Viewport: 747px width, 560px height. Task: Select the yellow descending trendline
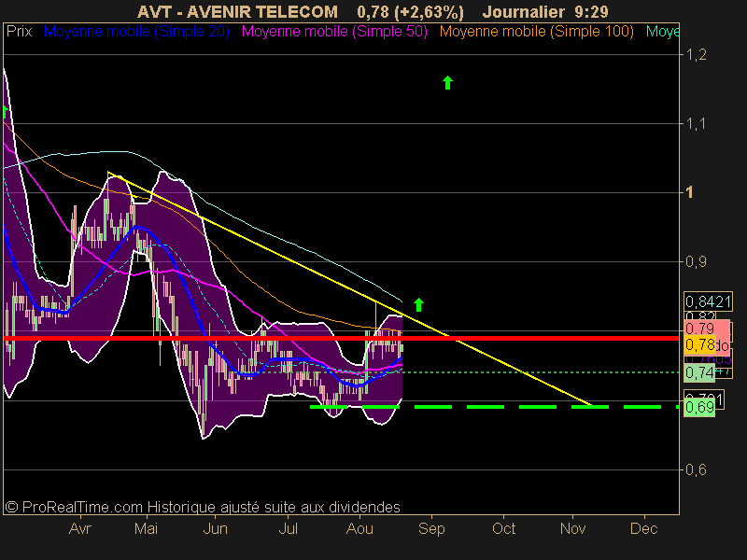[x=349, y=289]
